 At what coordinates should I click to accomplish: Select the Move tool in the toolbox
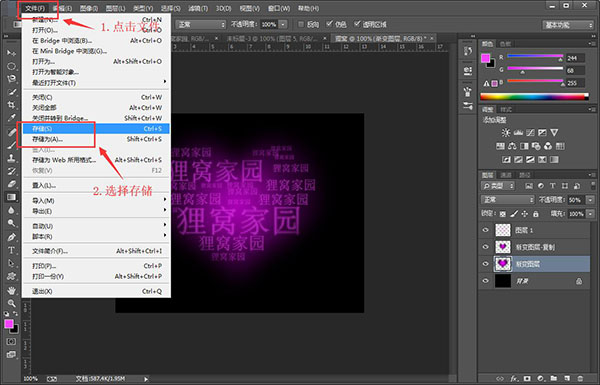tap(11, 53)
